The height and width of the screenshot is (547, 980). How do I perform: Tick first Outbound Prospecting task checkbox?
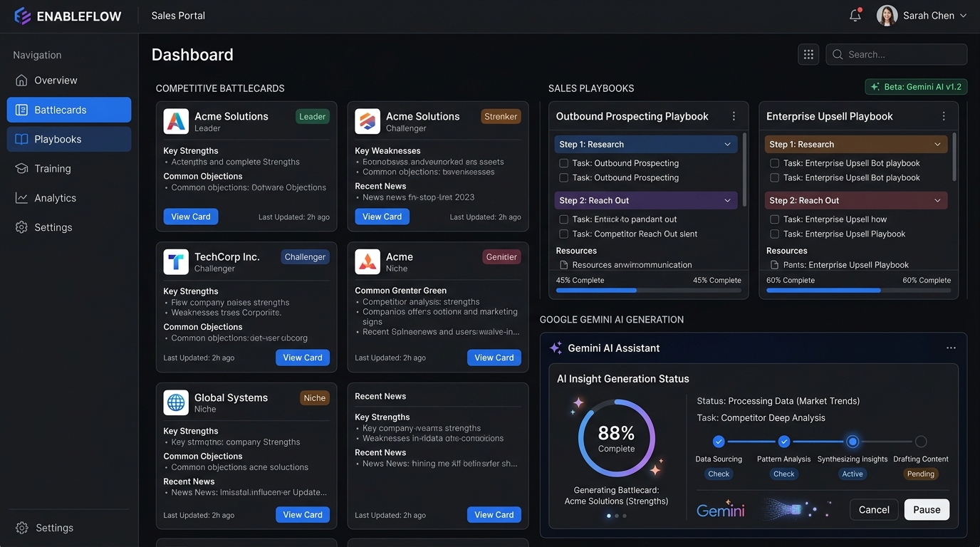(564, 163)
